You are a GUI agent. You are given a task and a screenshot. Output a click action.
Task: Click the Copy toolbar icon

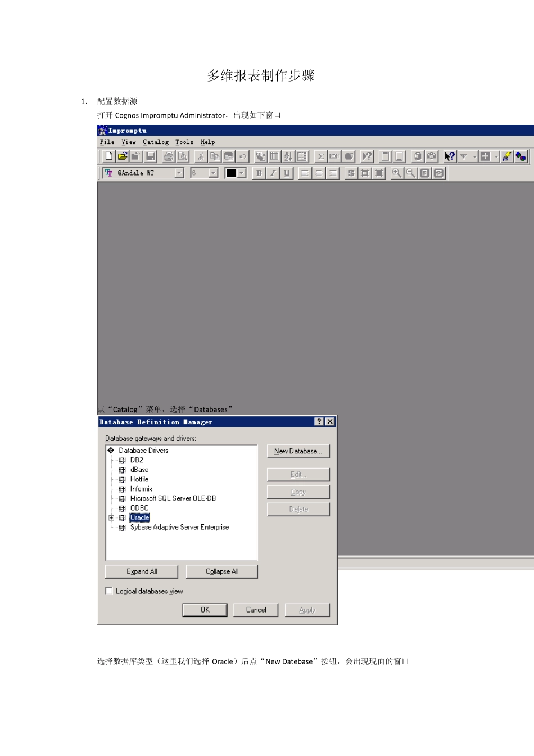[215, 156]
